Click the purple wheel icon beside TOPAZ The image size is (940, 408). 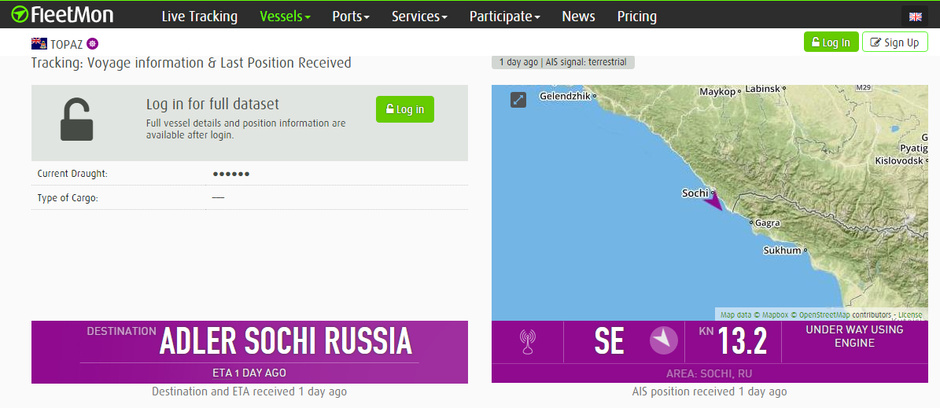(x=92, y=43)
